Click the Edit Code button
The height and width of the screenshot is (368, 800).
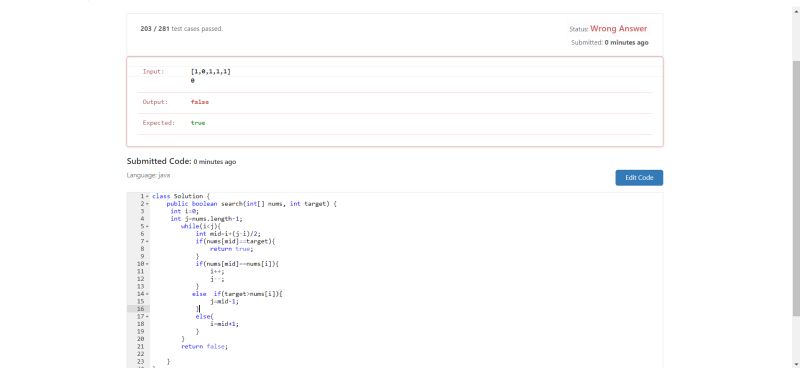[639, 178]
